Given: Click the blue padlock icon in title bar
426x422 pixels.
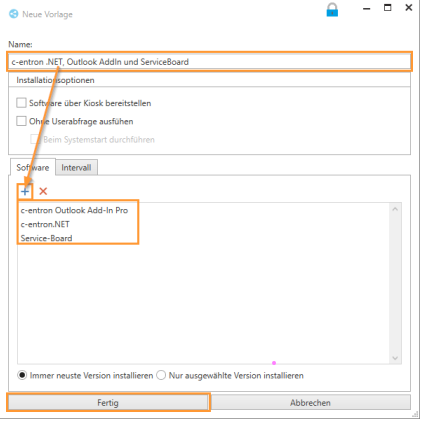Looking at the screenshot, I should (332, 10).
